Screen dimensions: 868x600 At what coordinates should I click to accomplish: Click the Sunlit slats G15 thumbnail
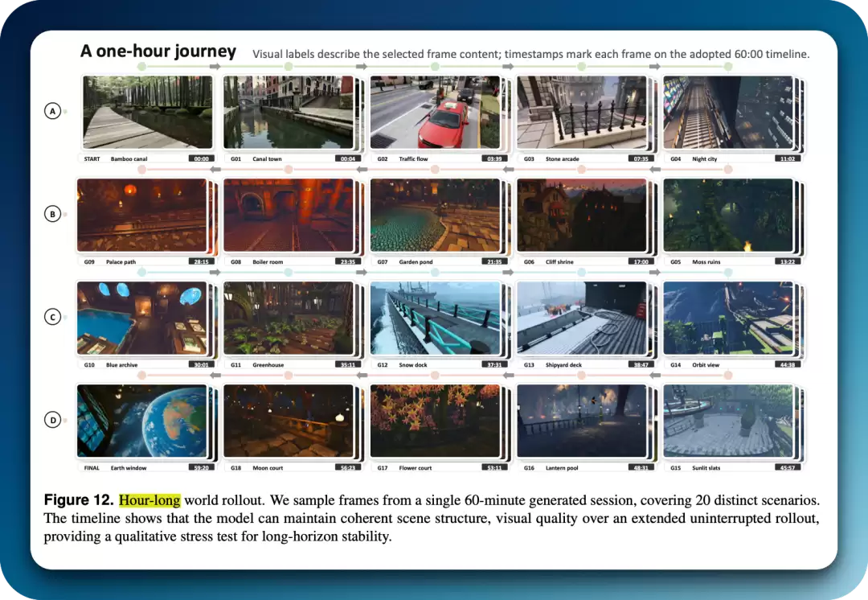coord(728,421)
